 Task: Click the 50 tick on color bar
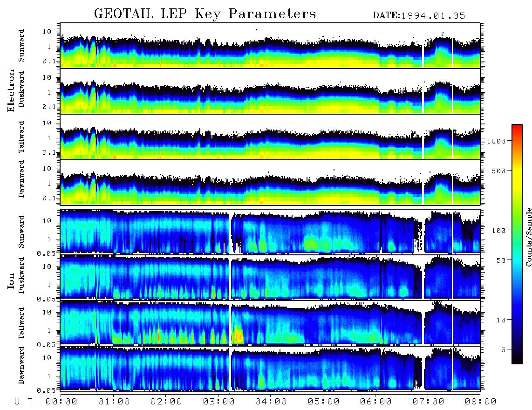501,260
